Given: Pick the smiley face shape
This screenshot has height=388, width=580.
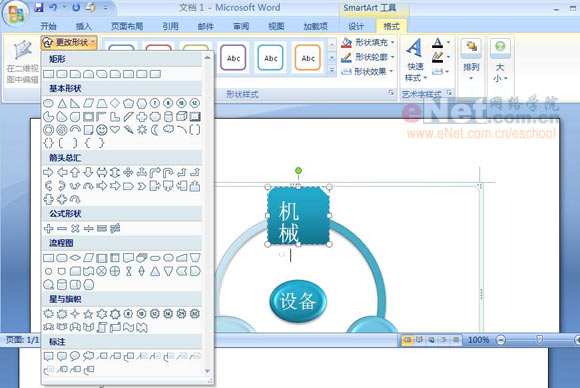Looking at the screenshot, I should pos(101,130).
